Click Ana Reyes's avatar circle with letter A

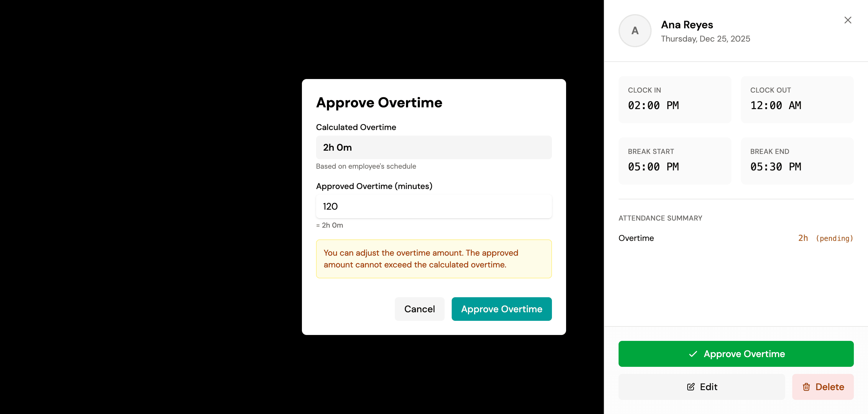click(634, 30)
